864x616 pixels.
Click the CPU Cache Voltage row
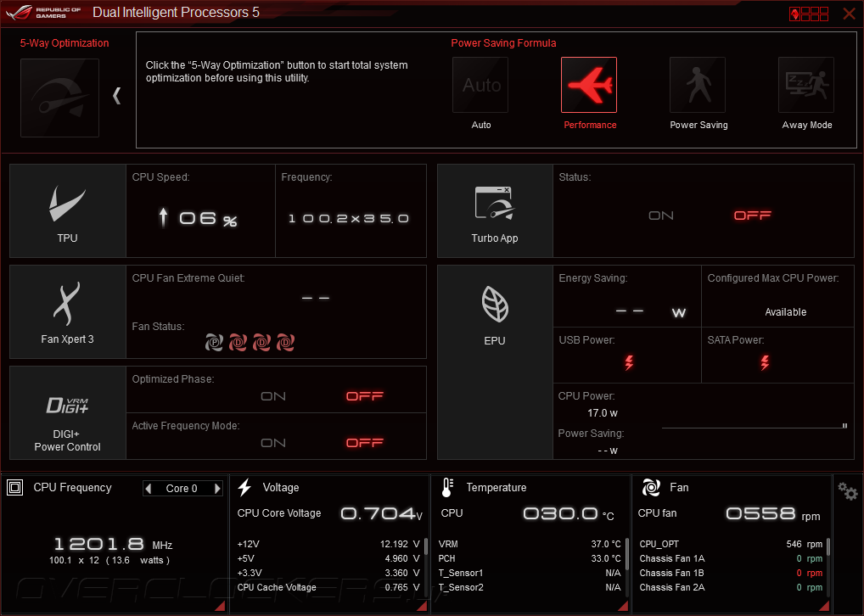pos(328,587)
